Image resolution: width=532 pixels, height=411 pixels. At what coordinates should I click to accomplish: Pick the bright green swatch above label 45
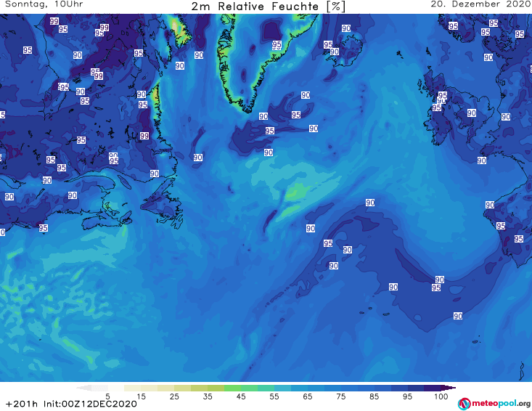(232, 388)
